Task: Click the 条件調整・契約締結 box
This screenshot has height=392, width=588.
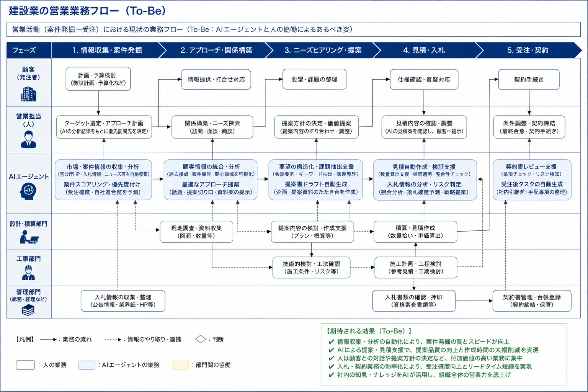Action: (x=529, y=127)
